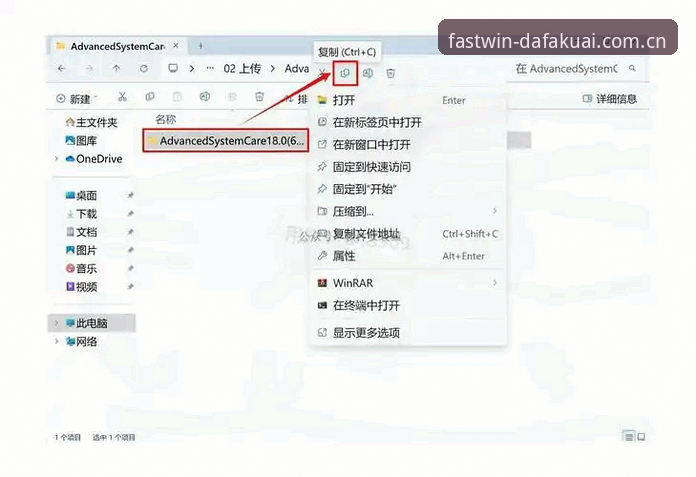This screenshot has height=477, width=696.
Task: Open 音乐 in the sidebar
Action: tap(81, 268)
